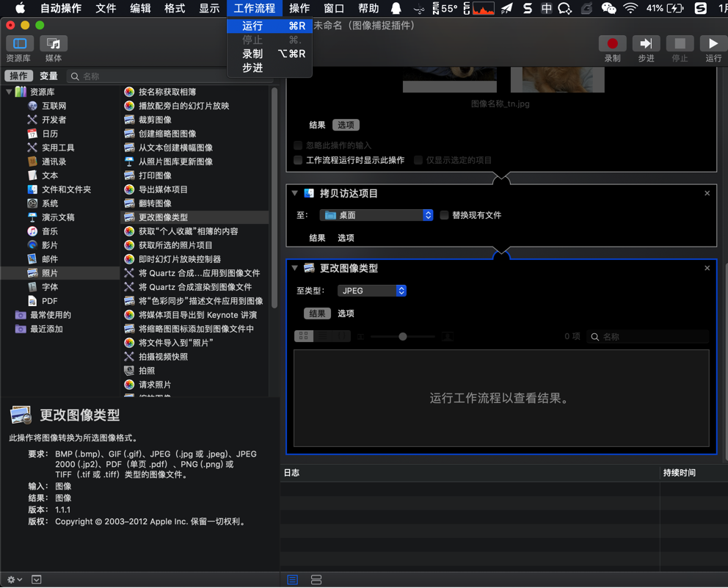Screen dimensions: 728x588
Task: Open the JPEG type dropdown
Action: (x=372, y=291)
